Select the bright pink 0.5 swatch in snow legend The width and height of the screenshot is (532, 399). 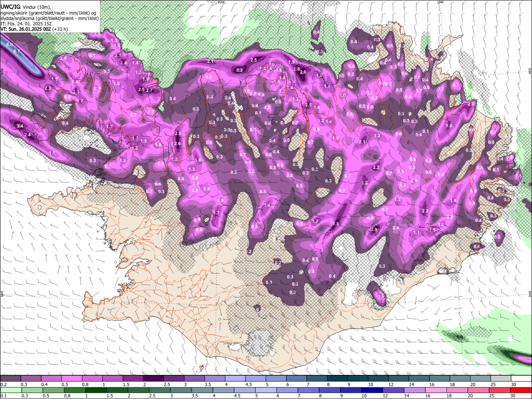pyautogui.click(x=71, y=379)
